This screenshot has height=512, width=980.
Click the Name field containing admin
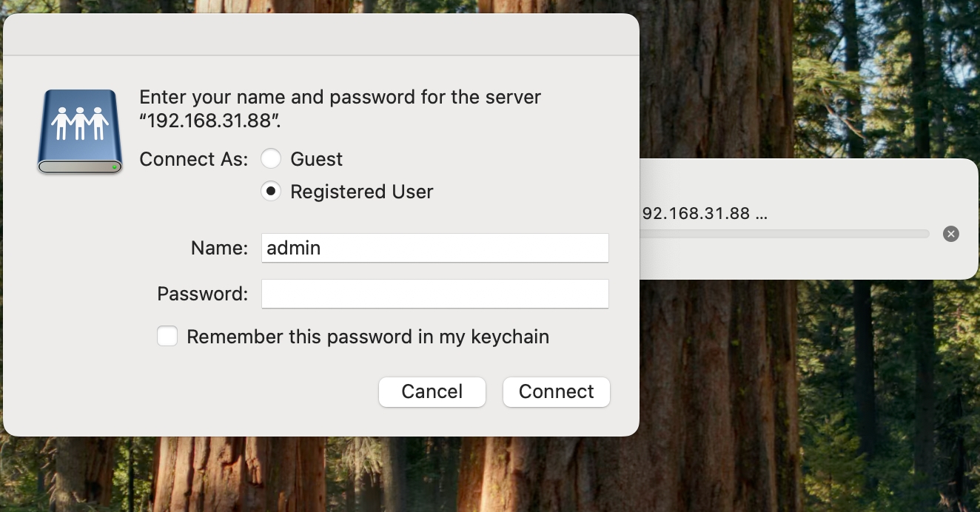coord(435,248)
